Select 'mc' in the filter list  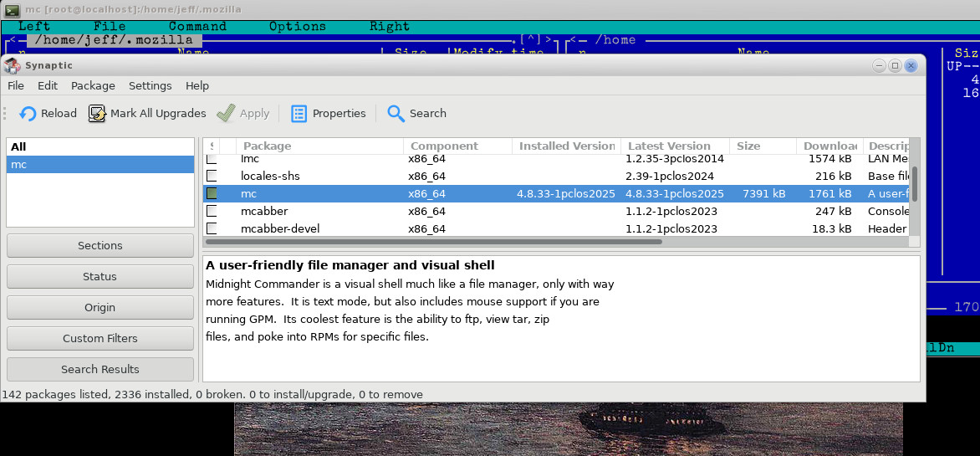(x=100, y=165)
